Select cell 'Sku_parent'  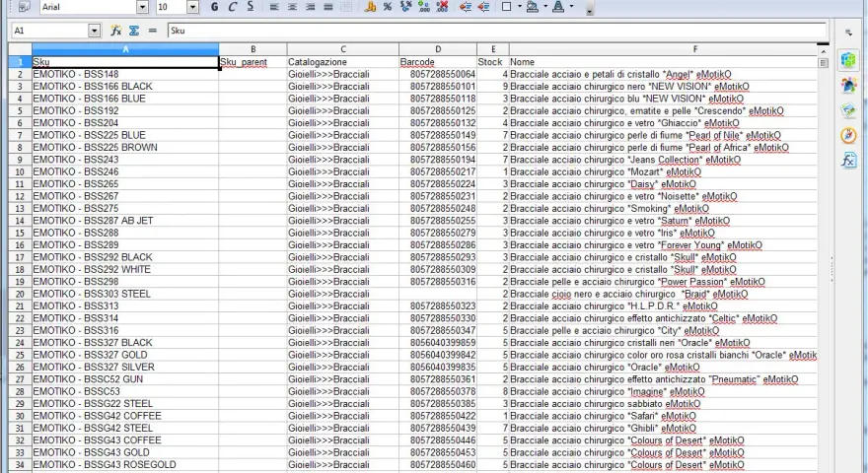point(253,62)
